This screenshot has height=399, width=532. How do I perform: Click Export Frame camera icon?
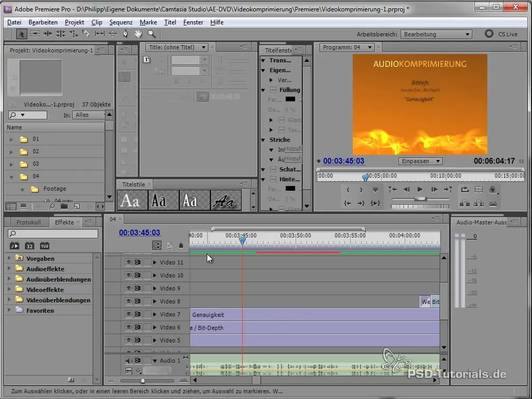click(x=493, y=204)
